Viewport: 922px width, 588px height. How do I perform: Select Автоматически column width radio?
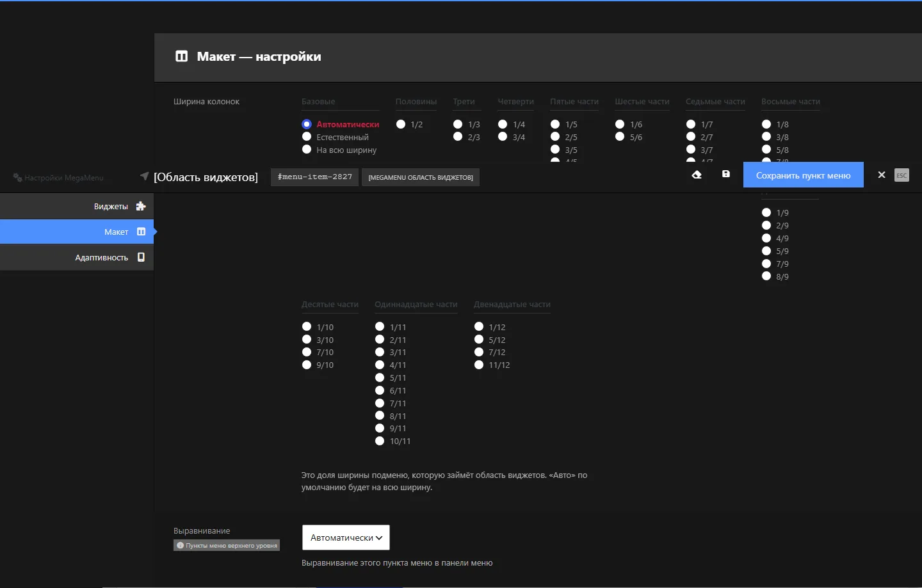pyautogui.click(x=307, y=124)
